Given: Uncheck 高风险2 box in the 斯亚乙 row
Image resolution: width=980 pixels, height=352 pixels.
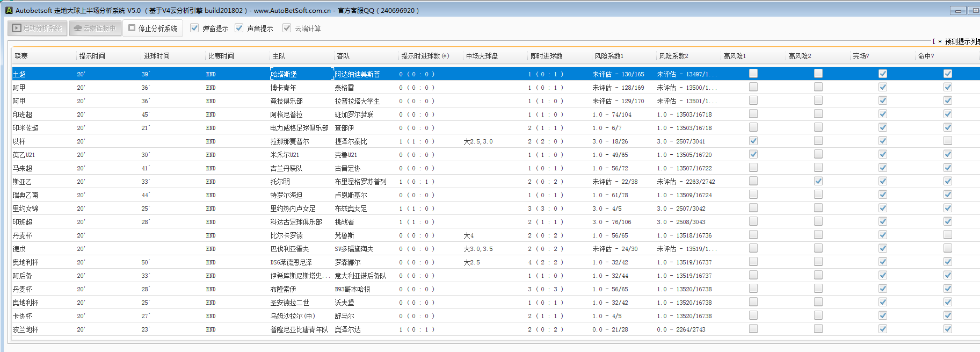Looking at the screenshot, I should pyautogui.click(x=818, y=181).
